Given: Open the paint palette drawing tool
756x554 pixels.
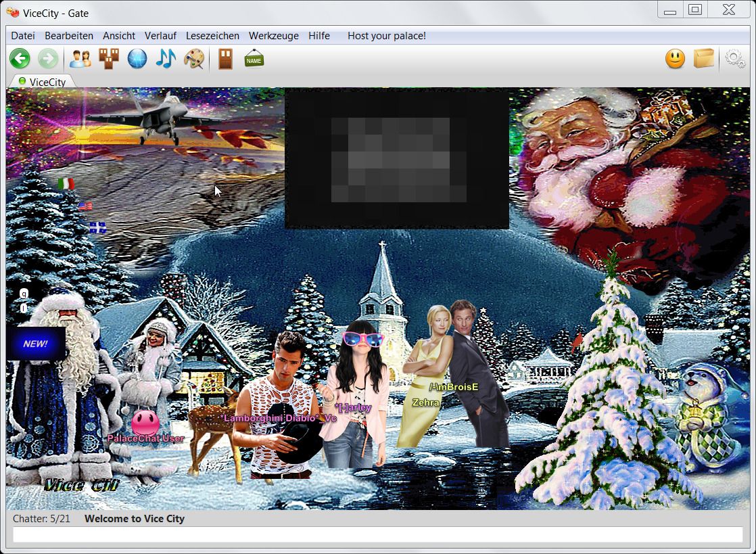Looking at the screenshot, I should pyautogui.click(x=194, y=59).
